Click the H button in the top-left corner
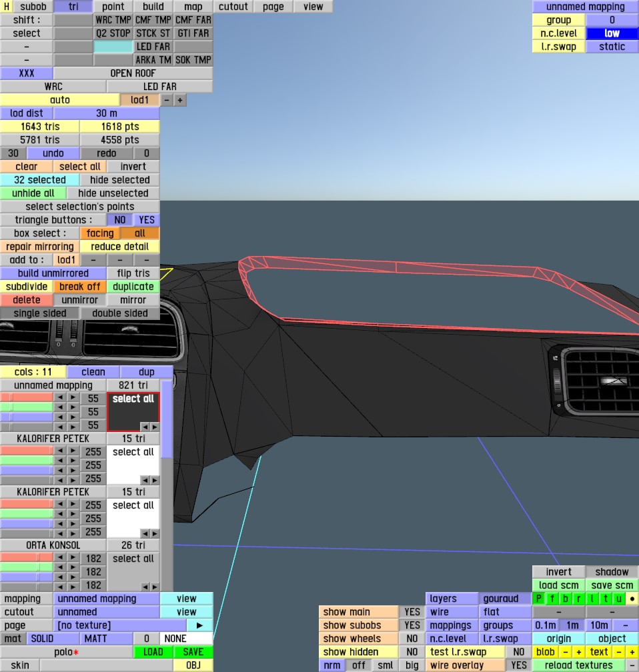The image size is (639, 672). 7,7
